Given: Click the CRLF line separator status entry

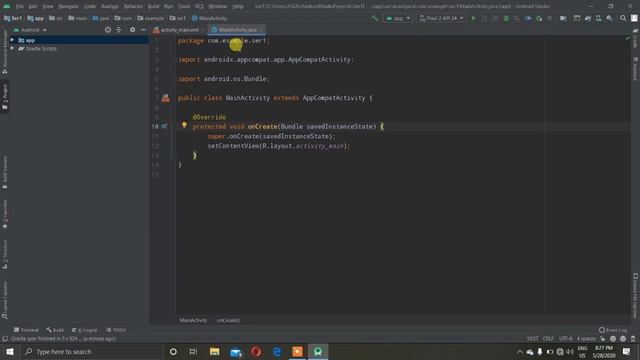Looking at the screenshot, I should click(x=548, y=339).
